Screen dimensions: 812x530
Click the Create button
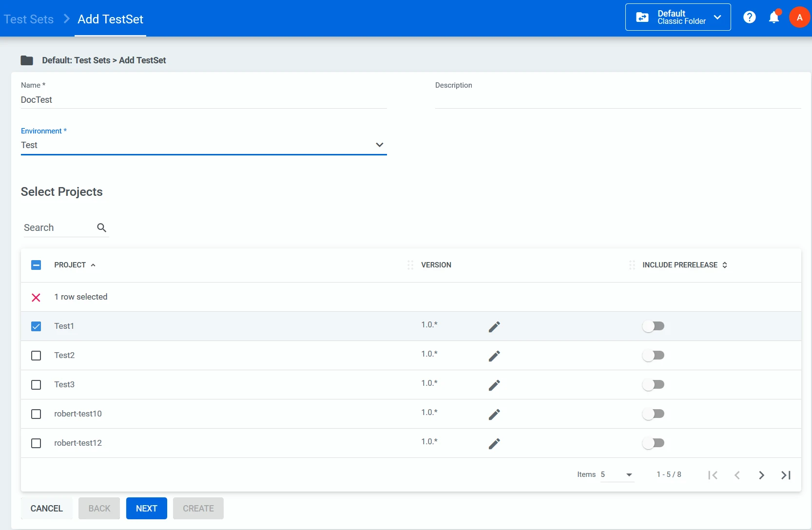(x=198, y=509)
